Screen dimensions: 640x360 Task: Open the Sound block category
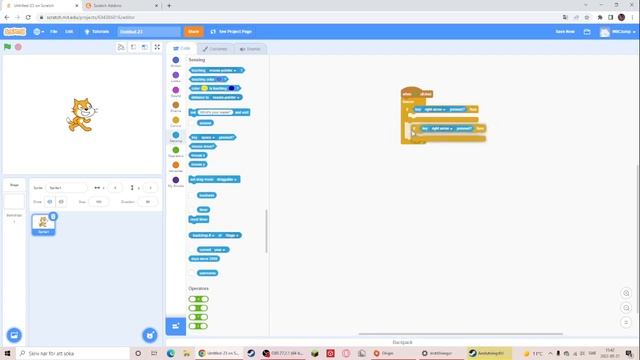tap(176, 92)
